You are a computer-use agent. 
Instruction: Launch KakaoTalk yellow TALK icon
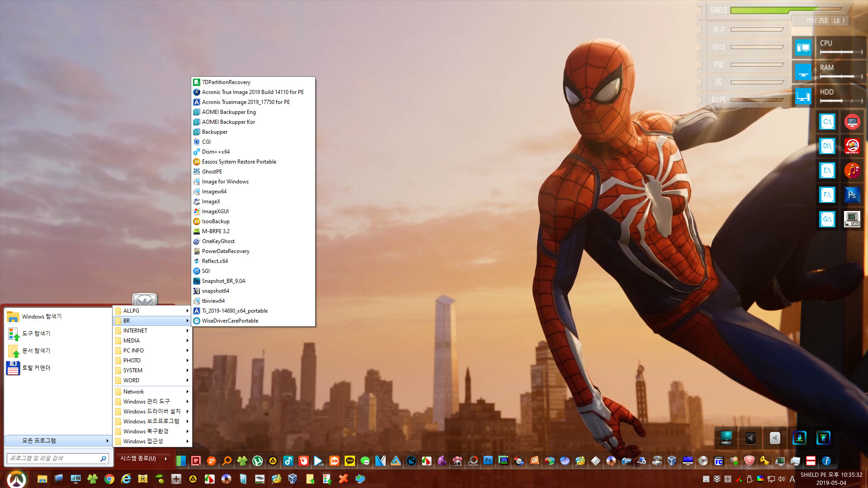click(350, 461)
